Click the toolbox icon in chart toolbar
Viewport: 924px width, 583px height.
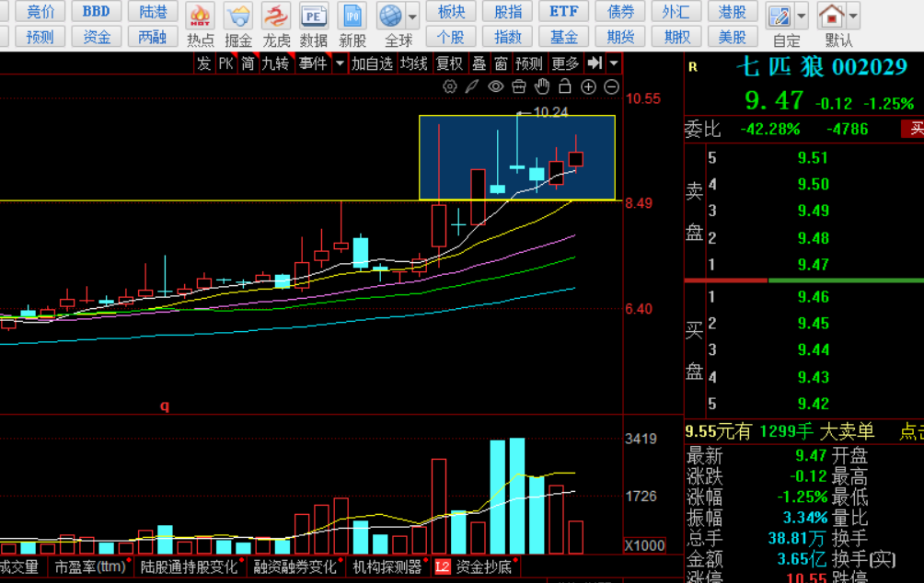coord(518,87)
